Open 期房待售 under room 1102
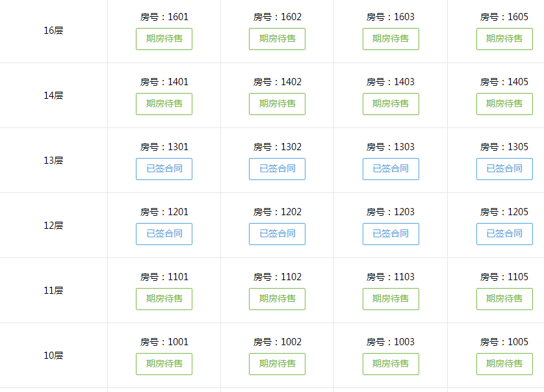Image resolution: width=544 pixels, height=392 pixels. click(277, 299)
